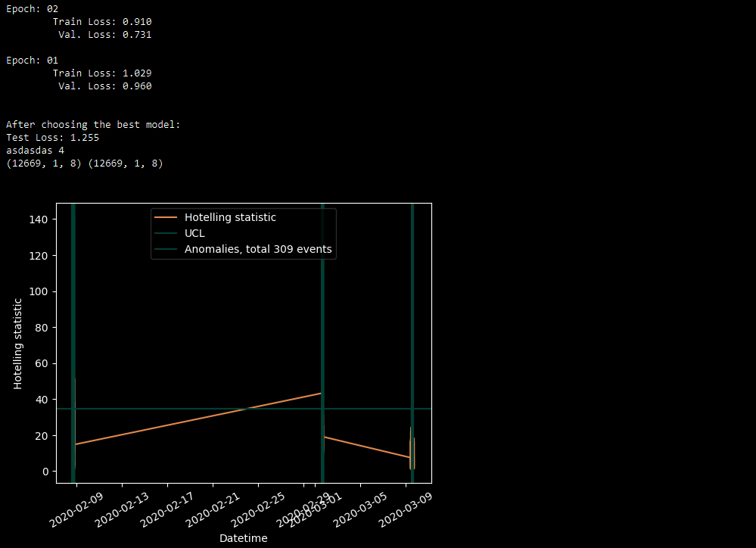Select the 'Train Loss: 0.910' text
The image size is (756, 548).
(102, 22)
